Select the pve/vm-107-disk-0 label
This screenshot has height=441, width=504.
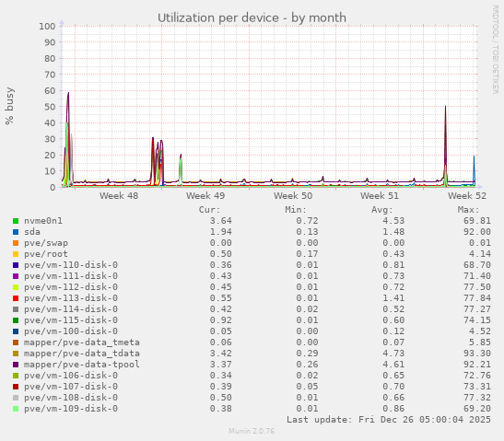(x=71, y=387)
